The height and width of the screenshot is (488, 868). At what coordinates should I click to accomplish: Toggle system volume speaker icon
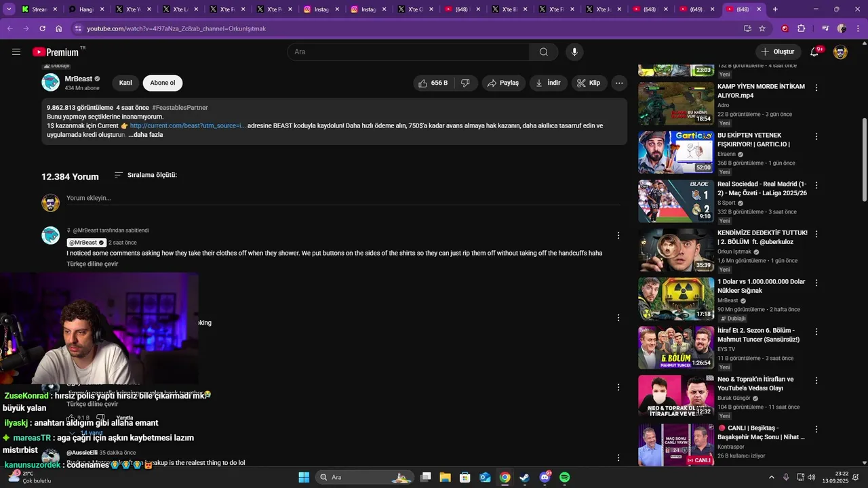click(812, 477)
